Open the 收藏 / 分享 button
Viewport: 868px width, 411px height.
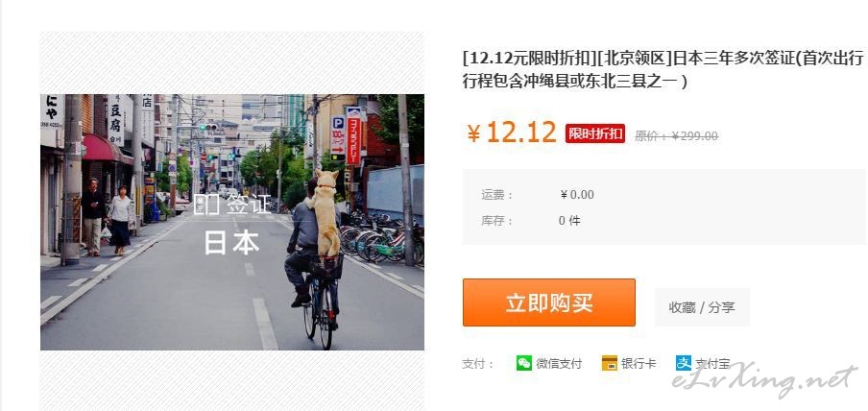point(701,307)
